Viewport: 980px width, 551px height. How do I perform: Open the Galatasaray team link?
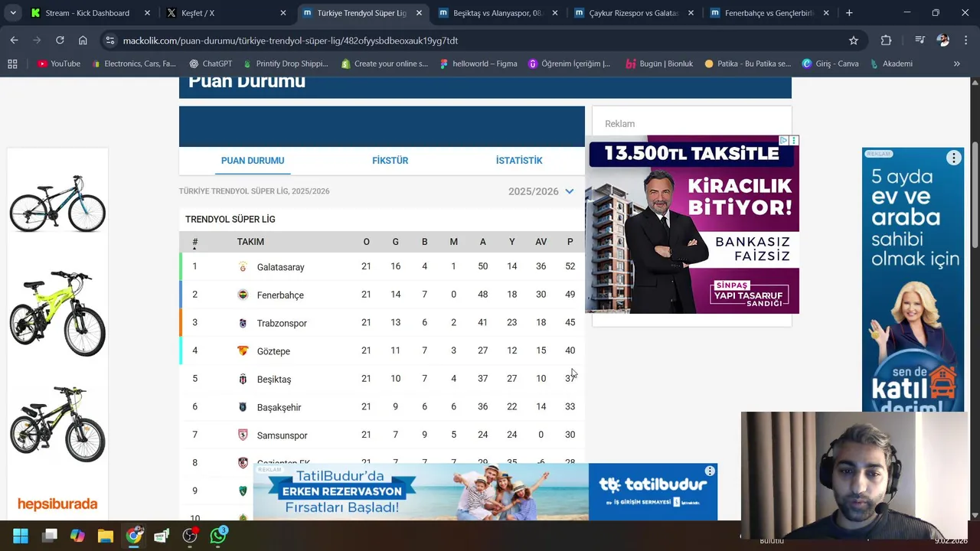[280, 267]
